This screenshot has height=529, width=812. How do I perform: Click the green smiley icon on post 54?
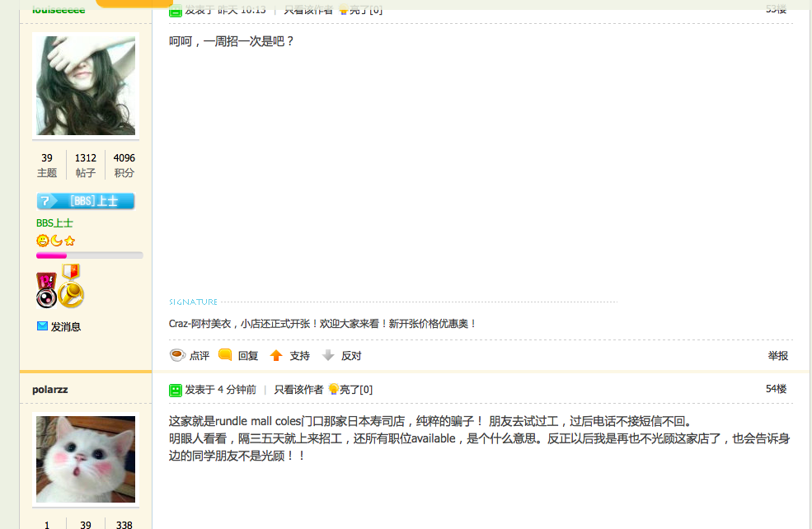176,390
